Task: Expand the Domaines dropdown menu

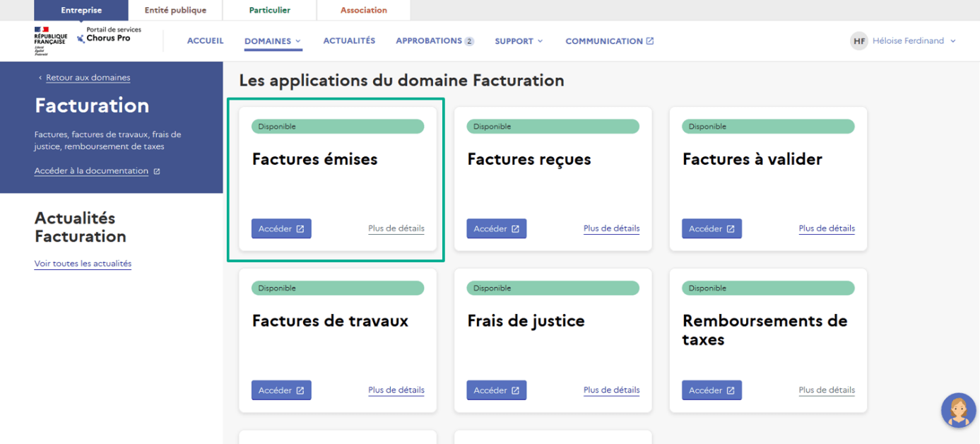Action: [273, 41]
